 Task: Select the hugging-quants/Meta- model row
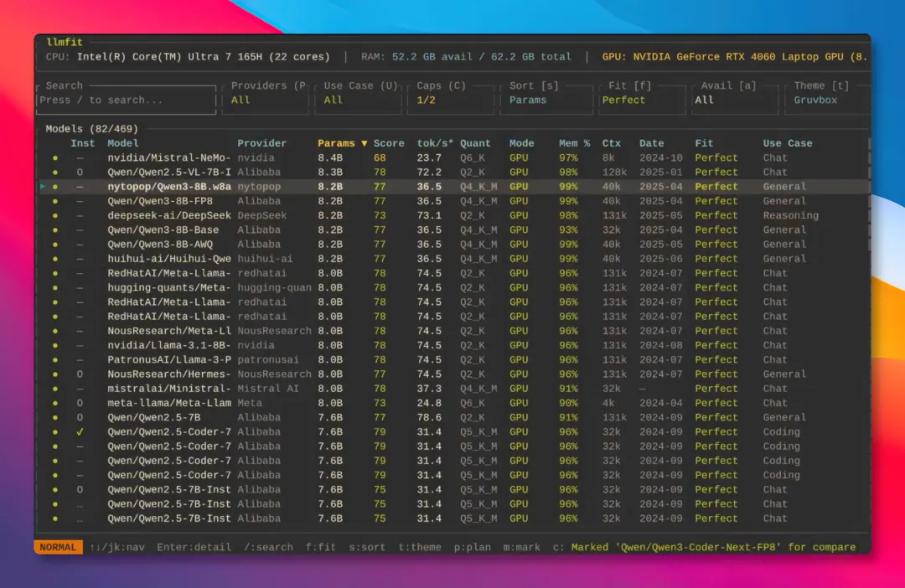(453, 287)
